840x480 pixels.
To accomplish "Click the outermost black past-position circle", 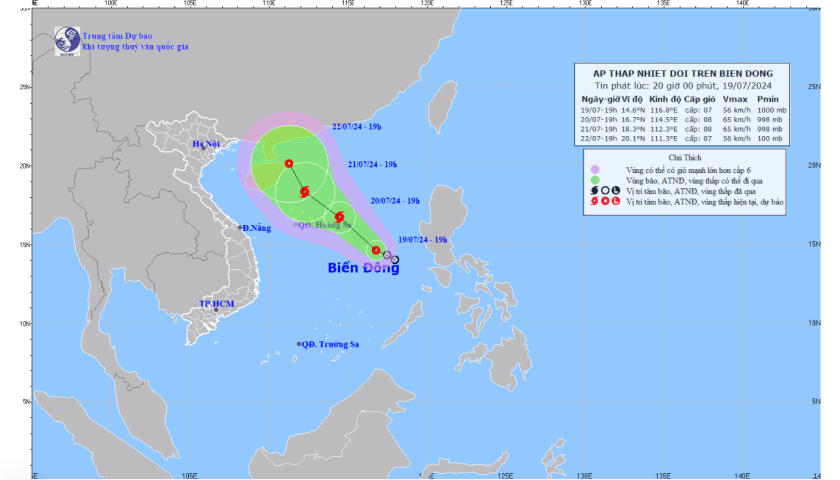I will pyautogui.click(x=395, y=260).
